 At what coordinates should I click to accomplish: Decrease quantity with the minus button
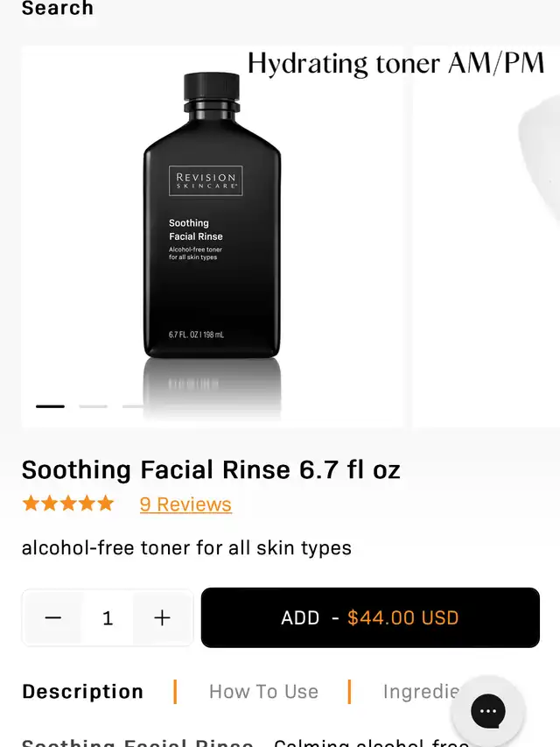point(53,618)
